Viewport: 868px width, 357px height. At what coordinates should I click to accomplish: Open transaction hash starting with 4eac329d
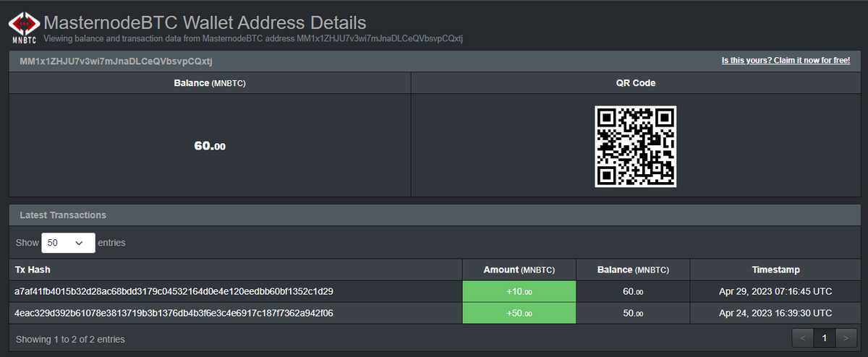pos(174,314)
